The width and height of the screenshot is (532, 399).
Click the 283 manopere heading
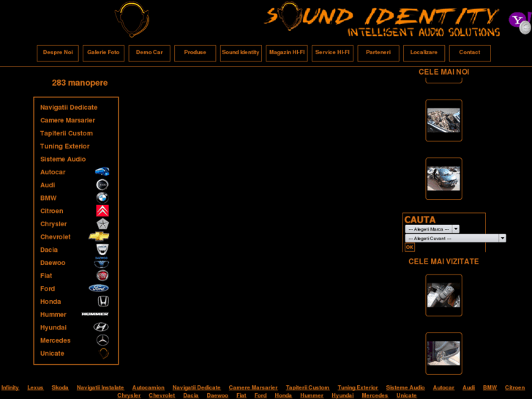point(80,83)
